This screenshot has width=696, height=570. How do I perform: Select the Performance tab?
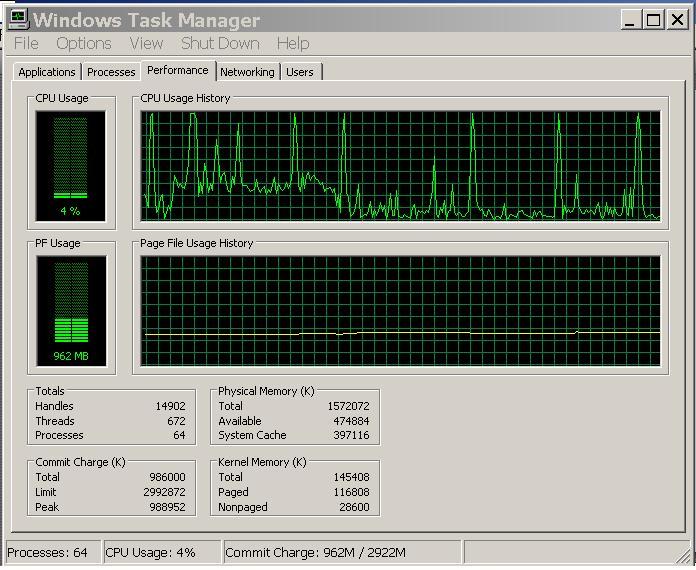pyautogui.click(x=178, y=70)
